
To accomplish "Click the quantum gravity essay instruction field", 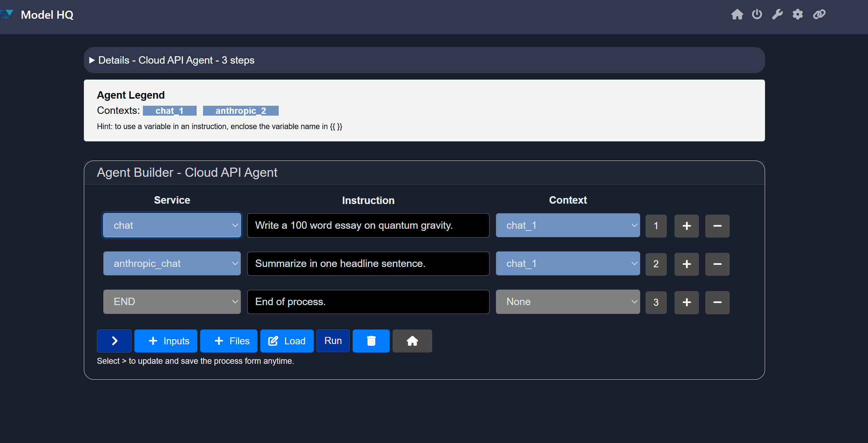I will [368, 225].
